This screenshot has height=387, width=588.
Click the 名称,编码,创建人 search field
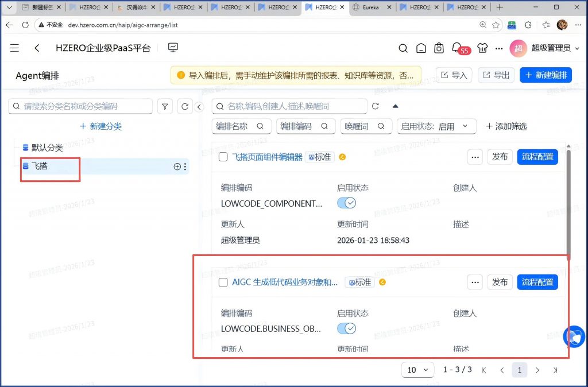289,106
